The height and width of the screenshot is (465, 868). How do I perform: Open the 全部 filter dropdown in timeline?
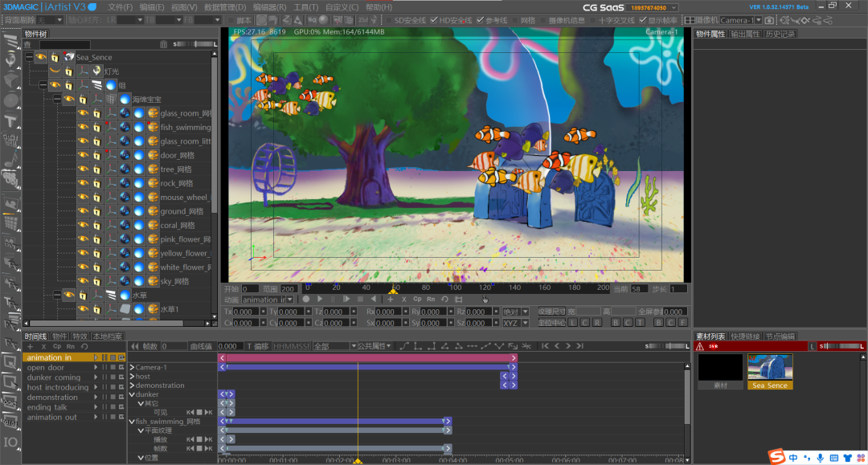[x=353, y=346]
